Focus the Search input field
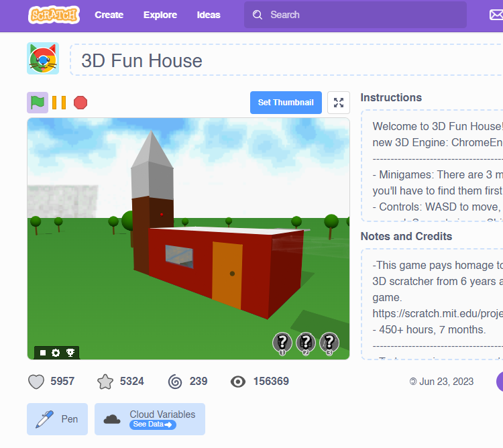This screenshot has height=448, width=503. 355,15
